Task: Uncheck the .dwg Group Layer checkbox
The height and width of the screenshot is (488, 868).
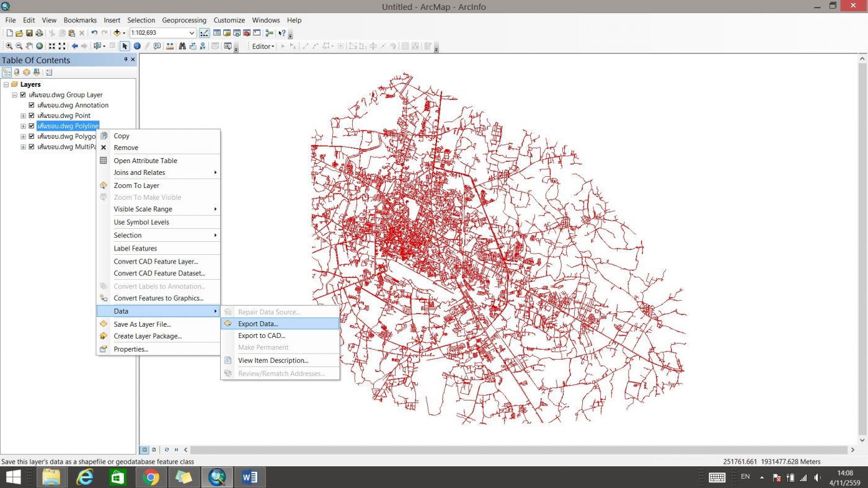Action: tap(23, 95)
